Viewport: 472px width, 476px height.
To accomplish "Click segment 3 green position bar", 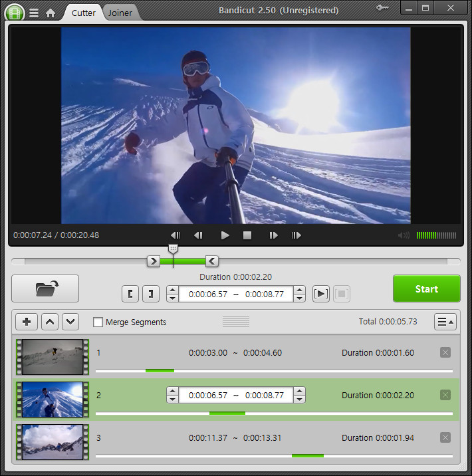I will point(308,455).
